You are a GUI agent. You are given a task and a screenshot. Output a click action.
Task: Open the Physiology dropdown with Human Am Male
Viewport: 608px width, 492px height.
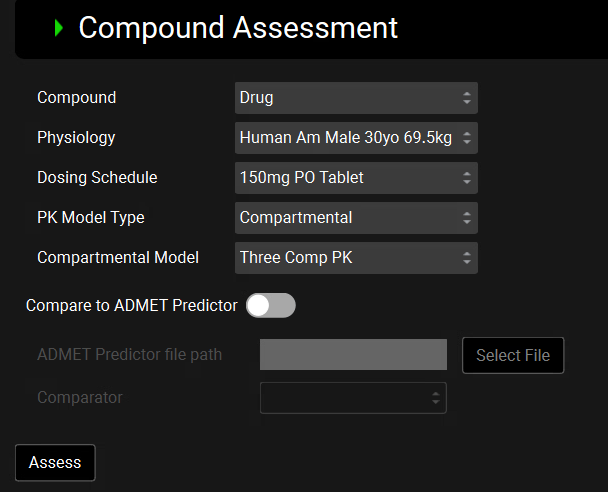pyautogui.click(x=356, y=138)
